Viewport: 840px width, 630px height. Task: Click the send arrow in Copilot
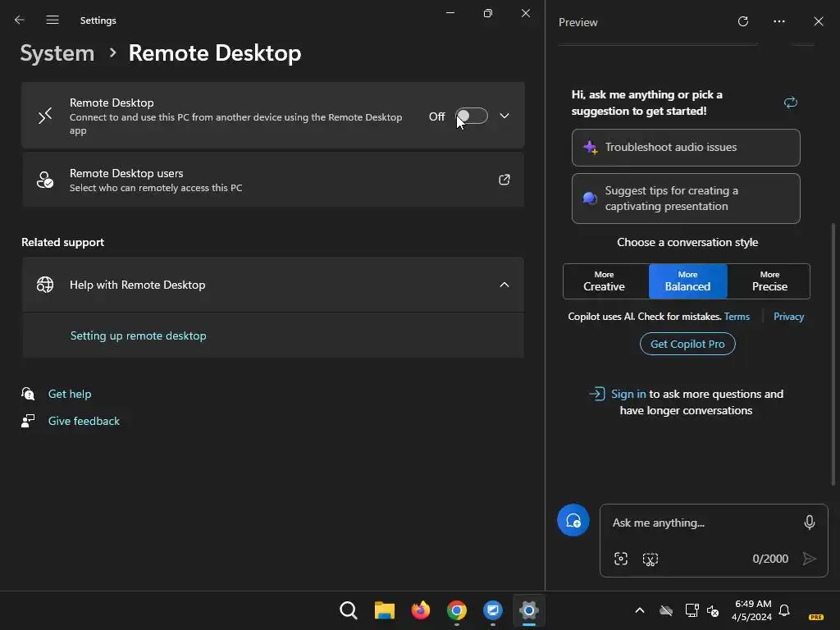(x=809, y=559)
